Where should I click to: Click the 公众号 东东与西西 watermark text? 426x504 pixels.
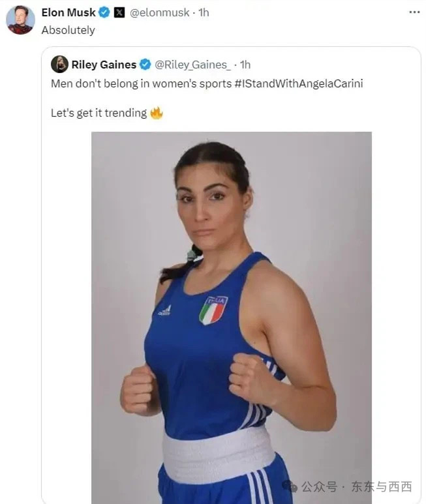click(357, 486)
